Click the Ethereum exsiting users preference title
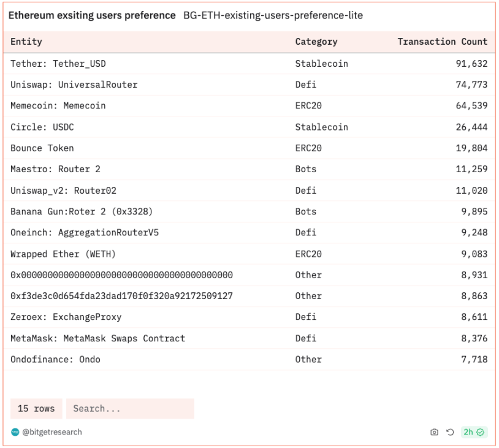 (92, 15)
